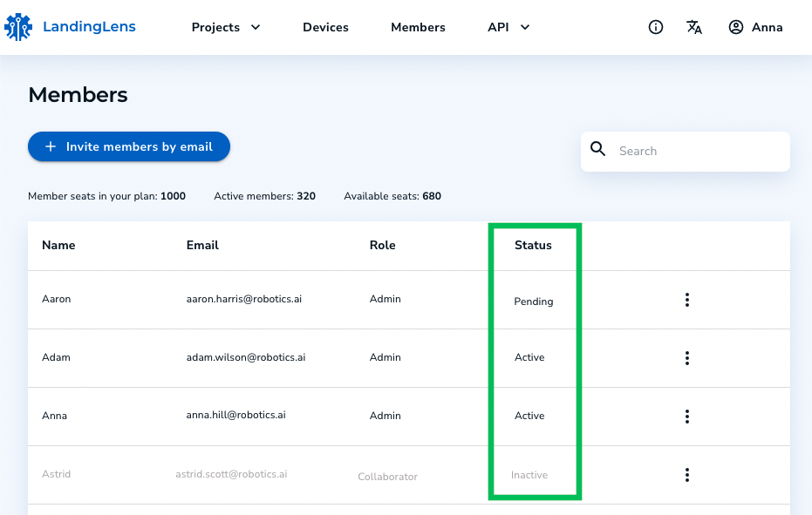
Task: Click the Email column header
Action: coord(202,246)
